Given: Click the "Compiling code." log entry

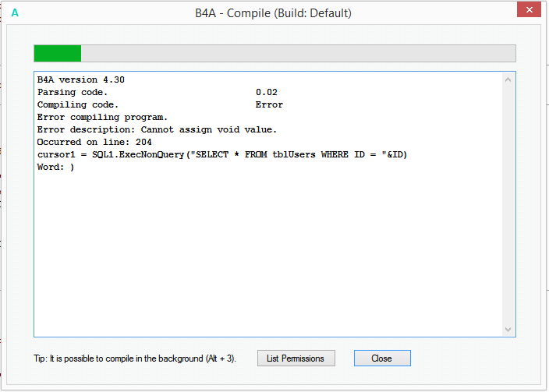Looking at the screenshot, I should pyautogui.click(x=78, y=104).
